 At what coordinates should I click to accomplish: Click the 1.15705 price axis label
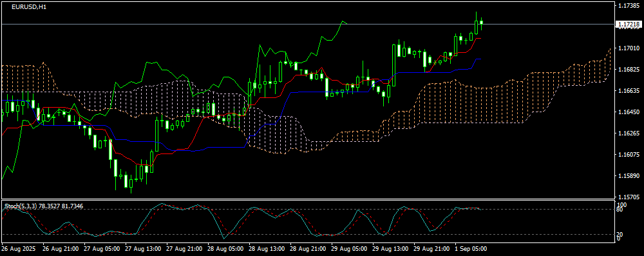coord(629,197)
